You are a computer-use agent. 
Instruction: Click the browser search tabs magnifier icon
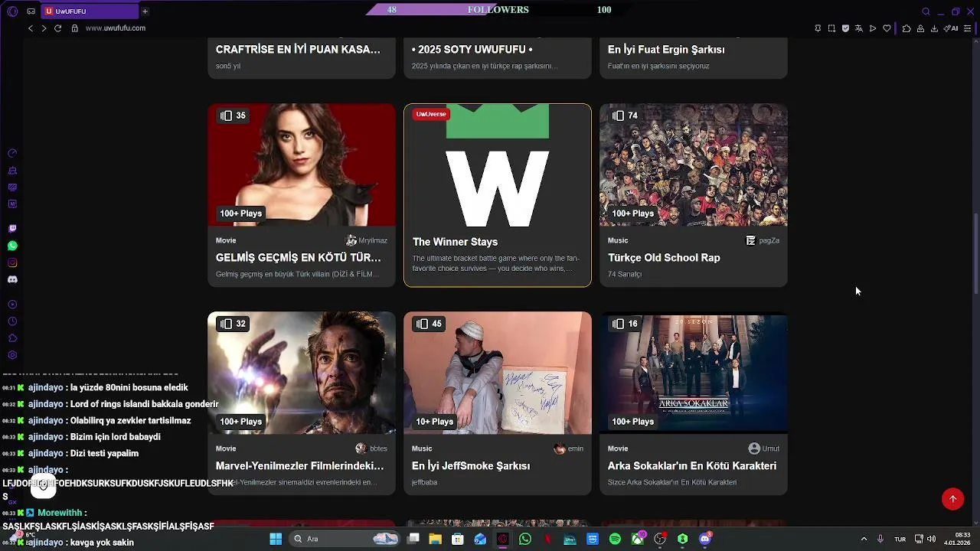click(926, 11)
